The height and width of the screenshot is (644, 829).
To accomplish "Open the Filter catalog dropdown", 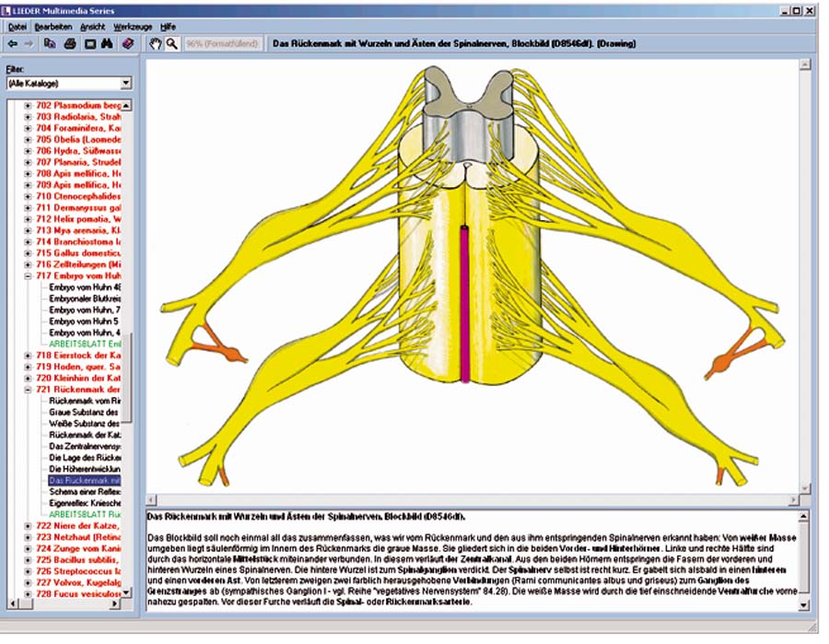I will (x=125, y=83).
